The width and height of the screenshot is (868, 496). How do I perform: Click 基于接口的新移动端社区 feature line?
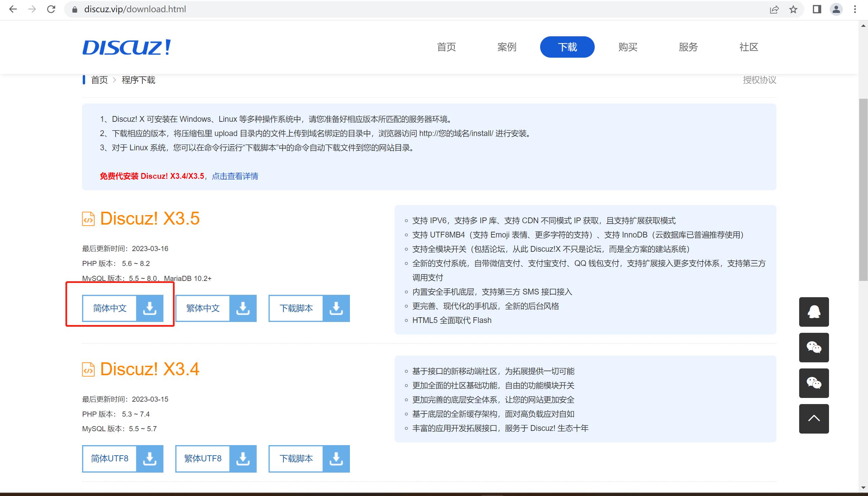pyautogui.click(x=493, y=371)
